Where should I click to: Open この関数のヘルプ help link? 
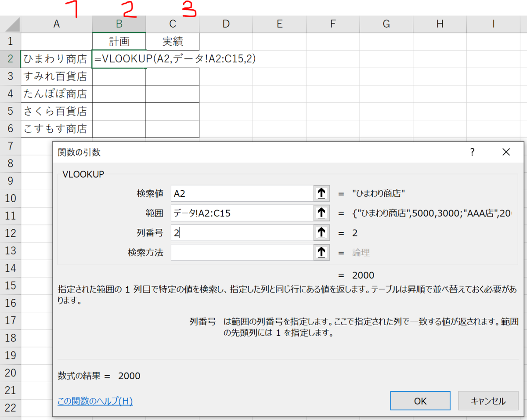(x=95, y=401)
